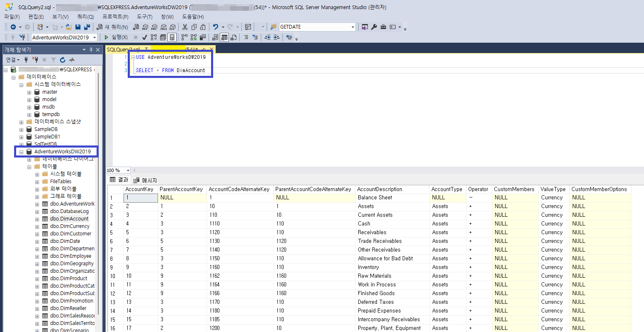Click the Object Explorer vertical scrollbar

point(98,194)
